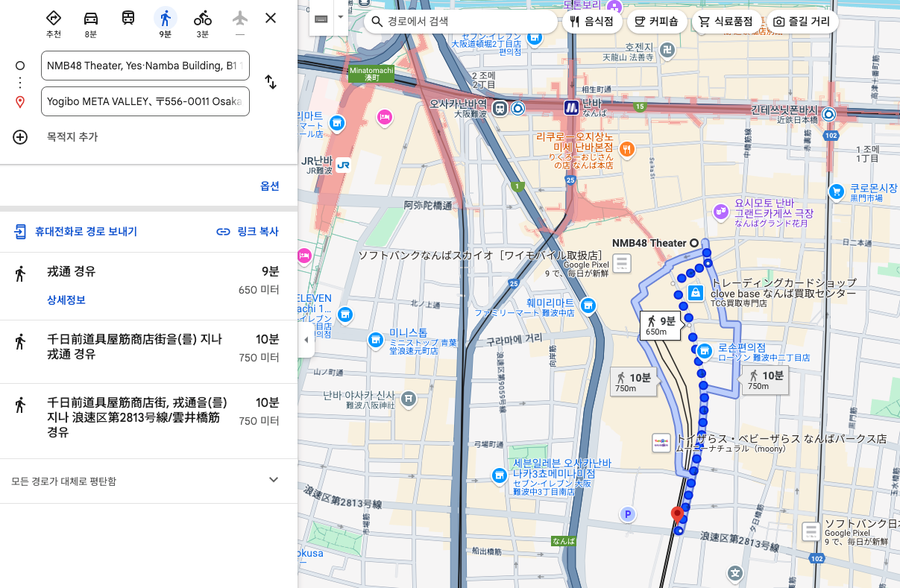900x588 pixels.
Task: Select the 戎通 경유 9분 route
Action: (148, 286)
